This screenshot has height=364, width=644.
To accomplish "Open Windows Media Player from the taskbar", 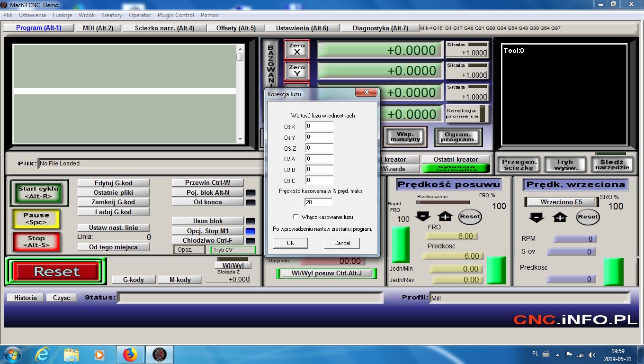I will [x=99, y=354].
